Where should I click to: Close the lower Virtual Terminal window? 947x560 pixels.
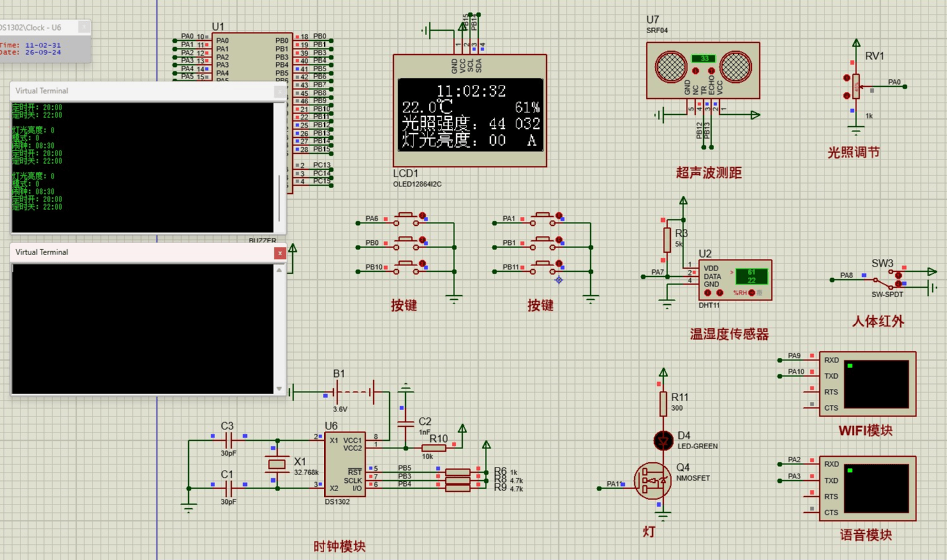coord(280,253)
